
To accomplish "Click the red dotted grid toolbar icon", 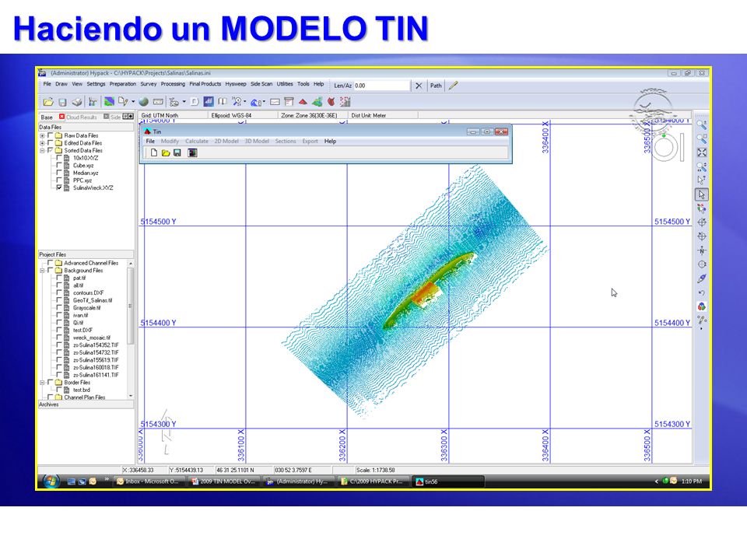I will tap(345, 102).
